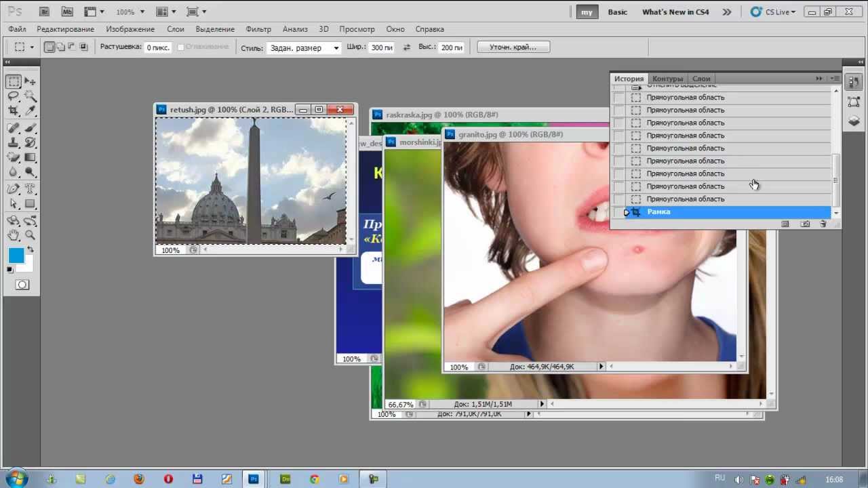Select the Pen tool
Screen dimensions: 868x488
click(14, 189)
